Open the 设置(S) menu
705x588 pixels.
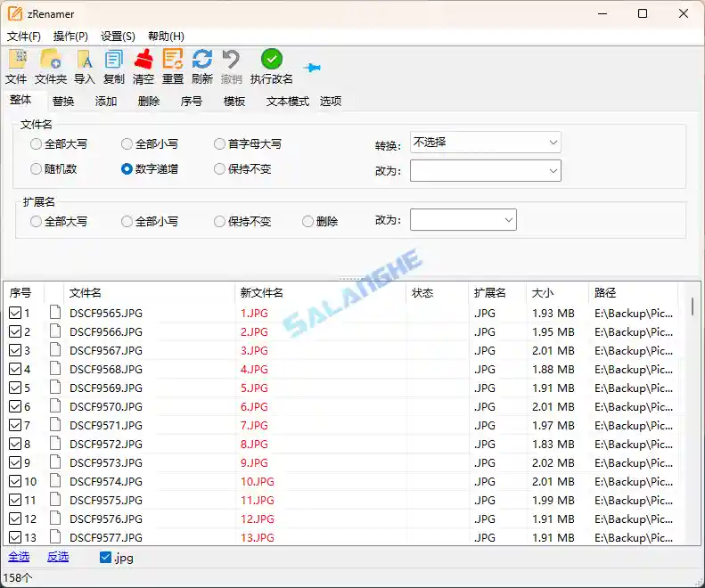click(x=118, y=36)
